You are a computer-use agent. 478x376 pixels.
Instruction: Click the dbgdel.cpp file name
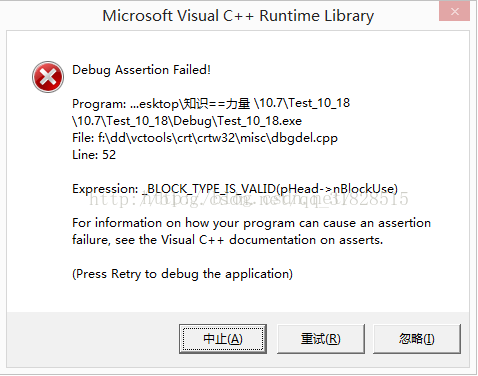[304, 138]
